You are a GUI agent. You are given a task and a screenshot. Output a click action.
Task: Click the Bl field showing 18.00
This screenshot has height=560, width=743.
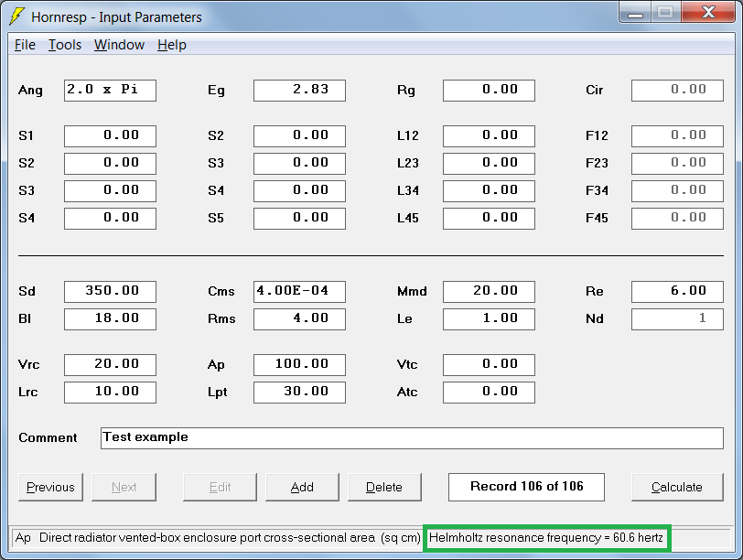[110, 319]
